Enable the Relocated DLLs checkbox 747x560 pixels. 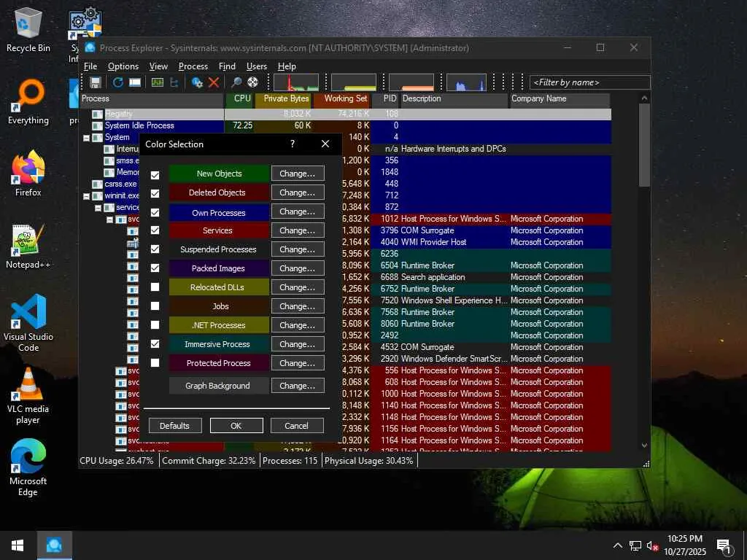pyautogui.click(x=155, y=287)
